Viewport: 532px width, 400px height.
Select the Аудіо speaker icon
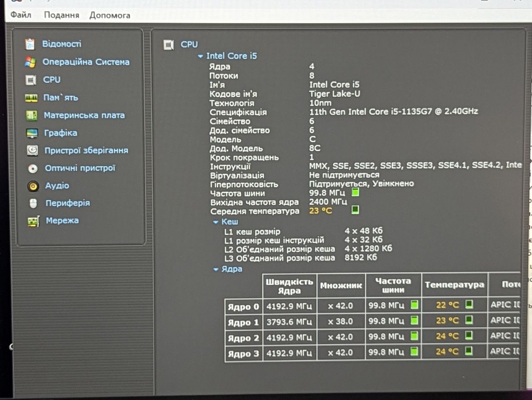(x=33, y=186)
